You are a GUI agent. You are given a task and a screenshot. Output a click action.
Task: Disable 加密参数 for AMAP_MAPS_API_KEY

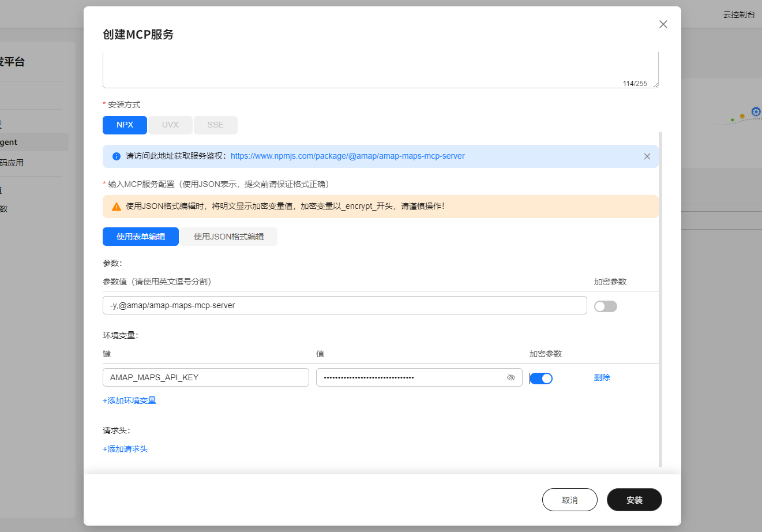(540, 378)
